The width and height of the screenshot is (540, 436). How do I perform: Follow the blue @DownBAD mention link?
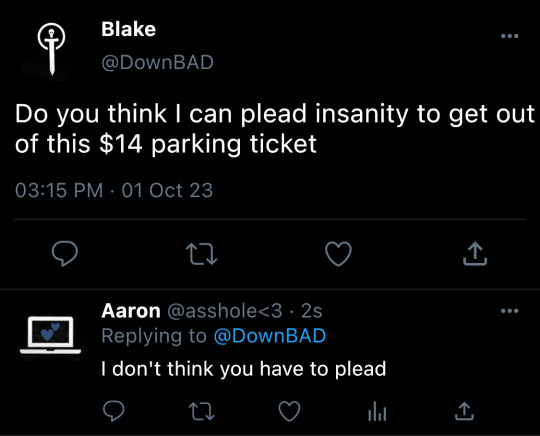pos(270,336)
